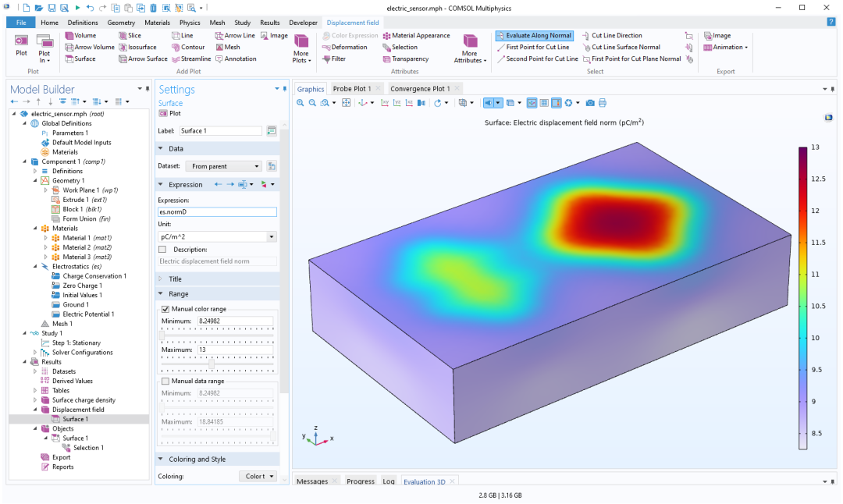Add an Arrow Volume plot
The height and width of the screenshot is (504, 843).
point(90,48)
